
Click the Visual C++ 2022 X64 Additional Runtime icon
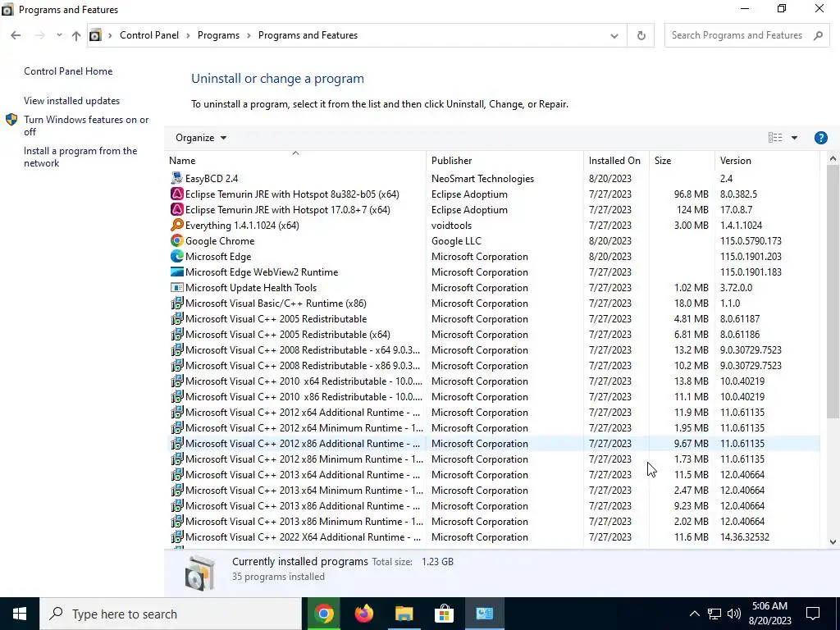[x=177, y=536]
